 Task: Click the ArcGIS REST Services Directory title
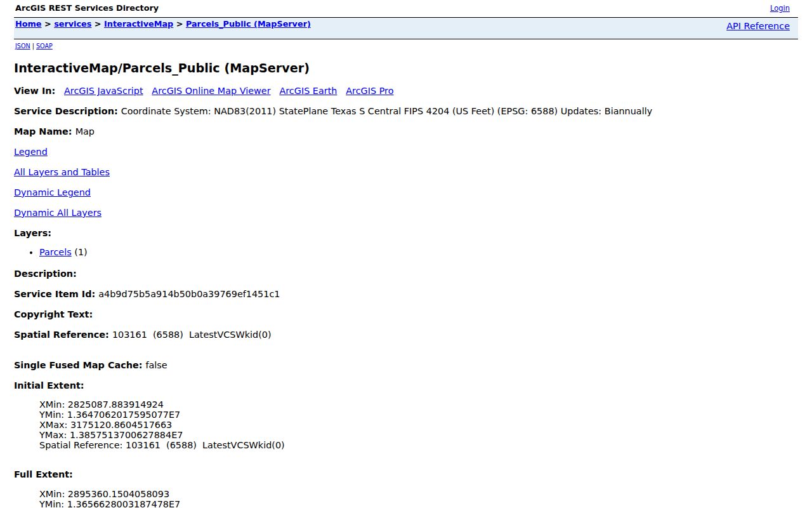tap(87, 8)
